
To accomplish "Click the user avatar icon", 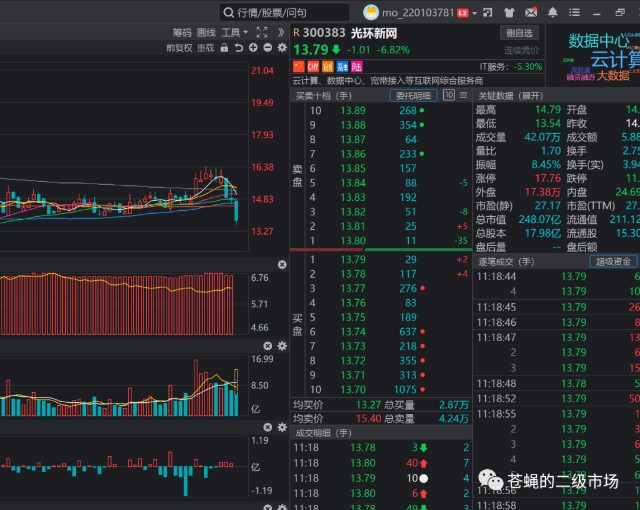I will (371, 12).
